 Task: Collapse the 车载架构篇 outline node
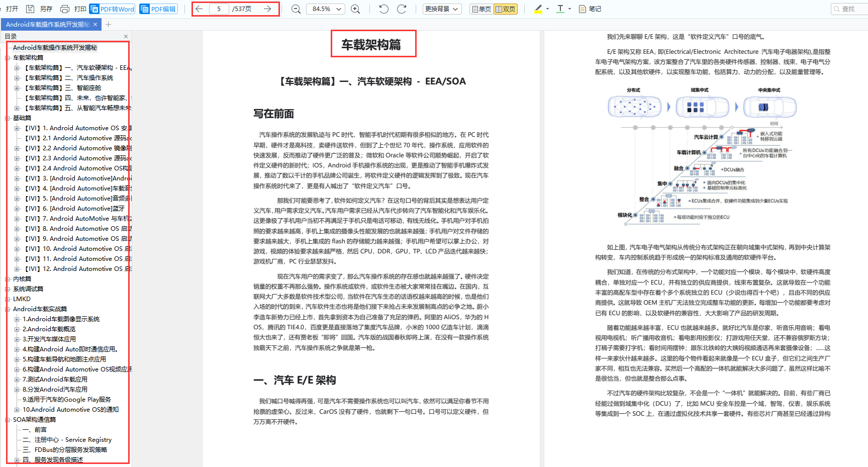coord(8,58)
